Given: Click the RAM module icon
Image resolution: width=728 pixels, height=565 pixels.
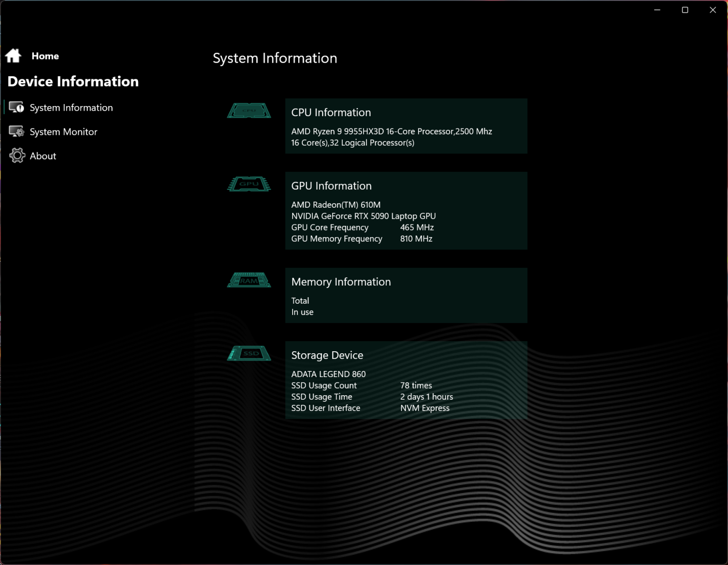Looking at the screenshot, I should tap(249, 280).
